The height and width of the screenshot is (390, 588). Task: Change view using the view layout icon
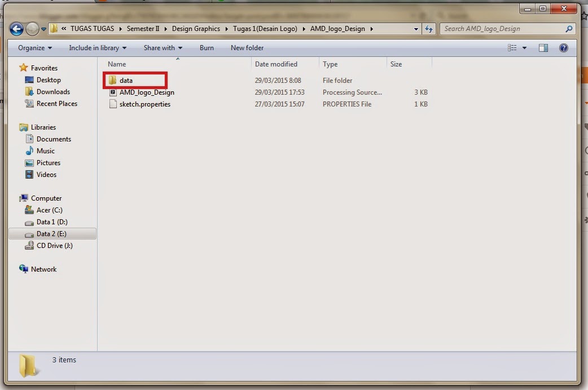[x=512, y=48]
